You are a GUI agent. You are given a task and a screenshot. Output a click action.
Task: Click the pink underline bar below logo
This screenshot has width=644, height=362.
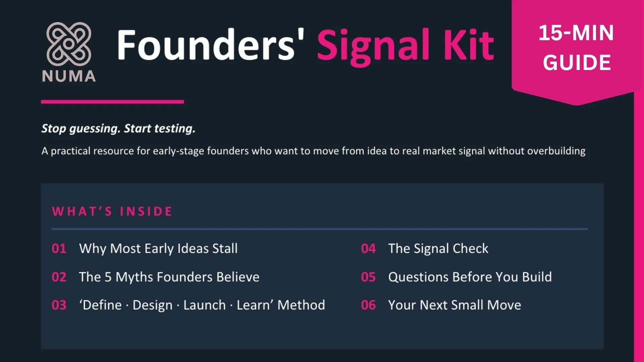pyautogui.click(x=112, y=102)
